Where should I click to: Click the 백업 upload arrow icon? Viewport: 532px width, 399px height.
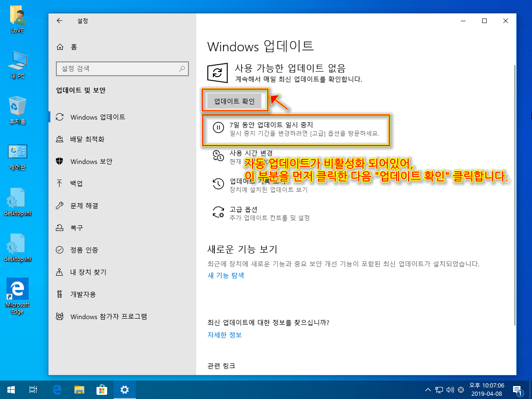tap(60, 183)
